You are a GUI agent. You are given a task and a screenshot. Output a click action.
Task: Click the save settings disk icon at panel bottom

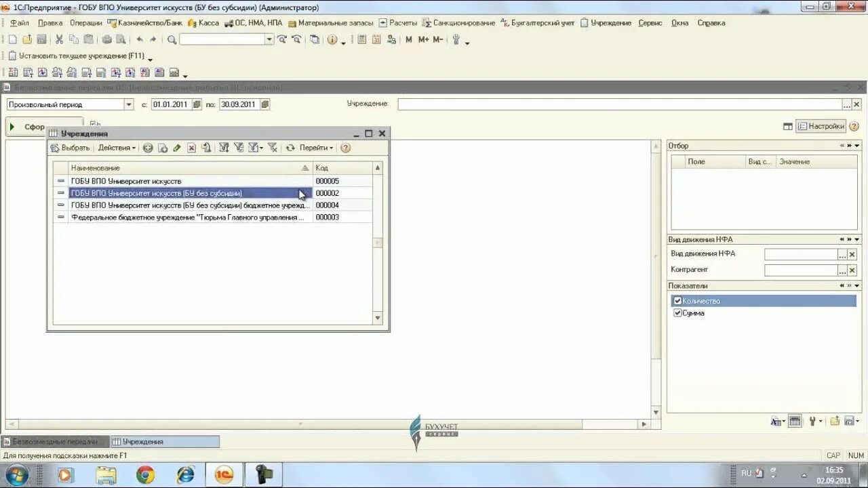coord(850,421)
